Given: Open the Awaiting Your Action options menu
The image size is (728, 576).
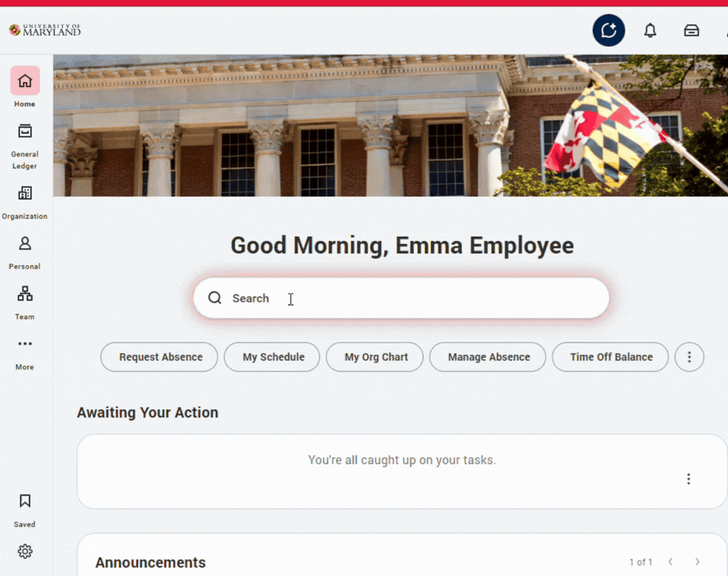Looking at the screenshot, I should (x=689, y=478).
